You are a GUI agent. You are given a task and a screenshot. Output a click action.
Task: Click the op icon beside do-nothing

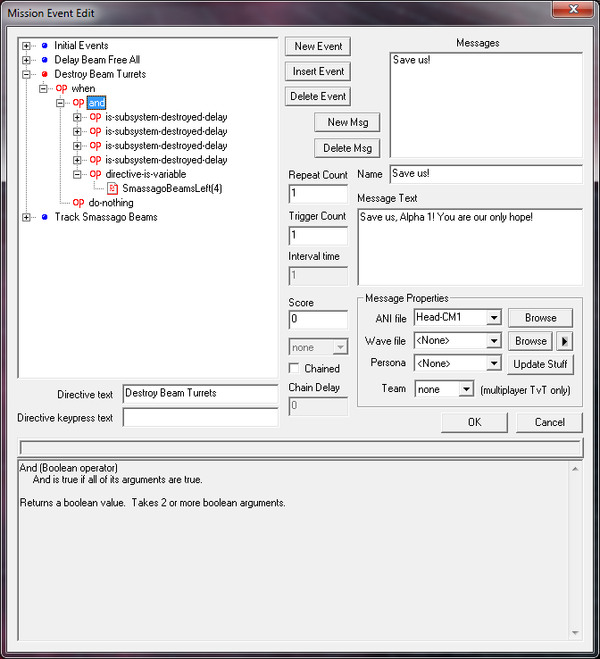[x=78, y=202]
